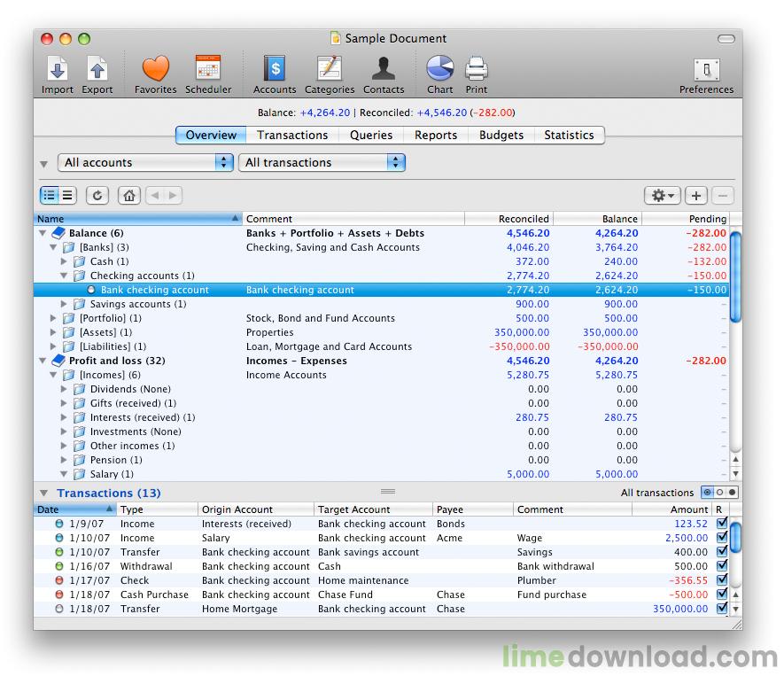The height and width of the screenshot is (684, 784).
Task: Expand the Cash (1) folder
Action: coord(64,261)
